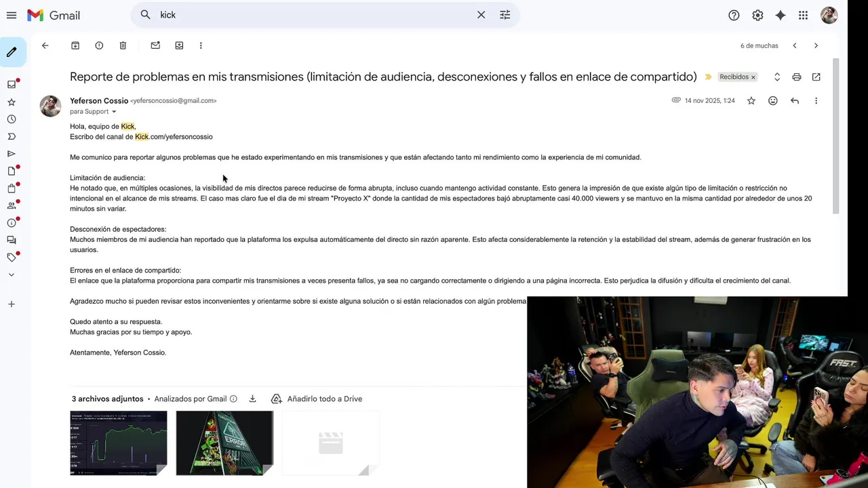The height and width of the screenshot is (488, 868).
Task: Open Drafts page icon in sidebar
Action: click(12, 171)
